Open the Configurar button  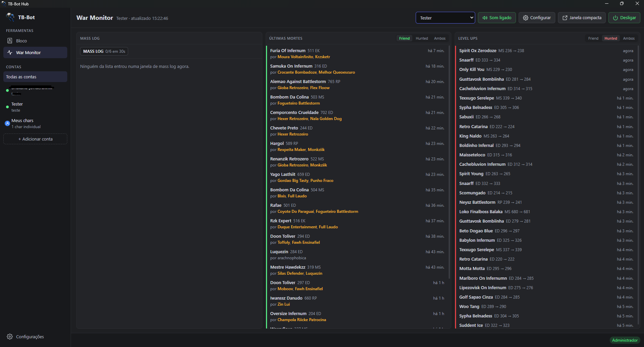coord(537,18)
